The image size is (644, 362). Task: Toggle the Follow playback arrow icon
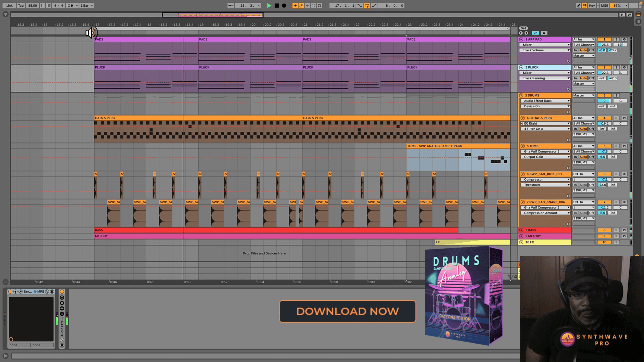point(231,6)
